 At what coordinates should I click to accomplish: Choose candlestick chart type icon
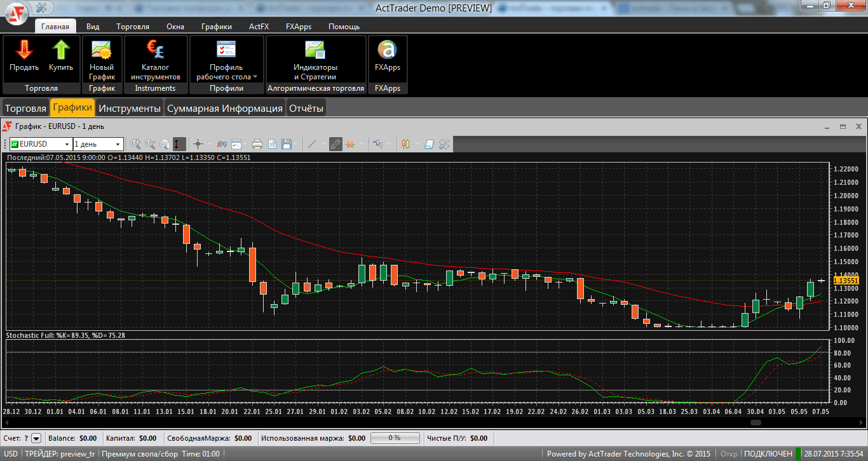click(x=405, y=144)
